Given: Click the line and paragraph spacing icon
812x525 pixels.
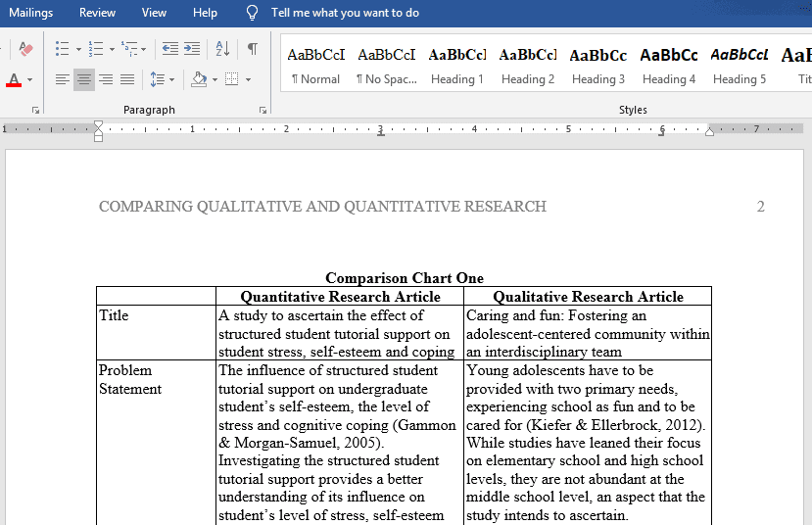Looking at the screenshot, I should tap(158, 79).
